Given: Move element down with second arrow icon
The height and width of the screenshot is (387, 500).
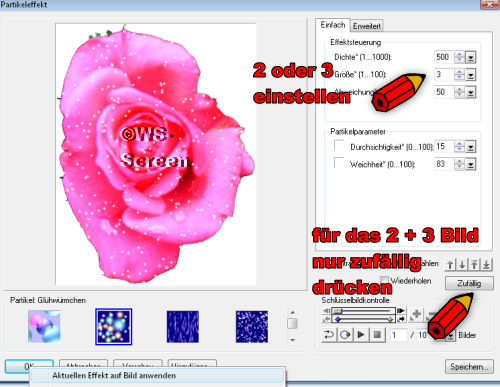Looking at the screenshot, I should click(x=462, y=265).
